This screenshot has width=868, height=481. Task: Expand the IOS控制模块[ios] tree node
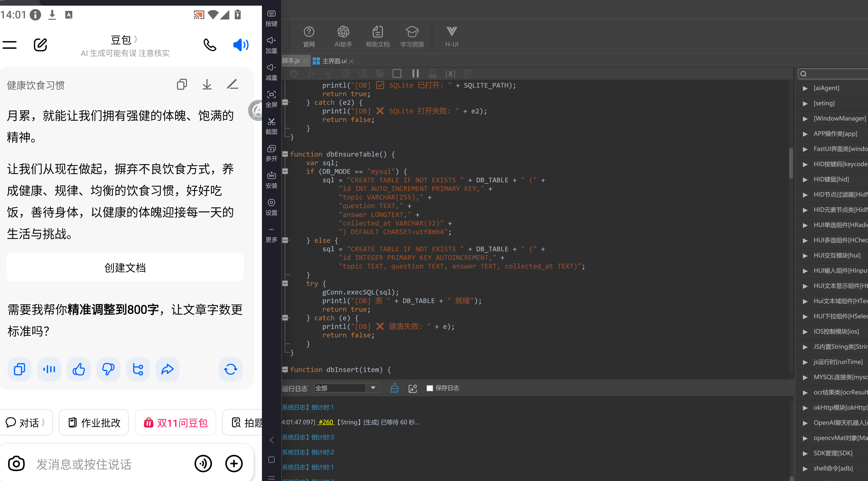(x=805, y=332)
